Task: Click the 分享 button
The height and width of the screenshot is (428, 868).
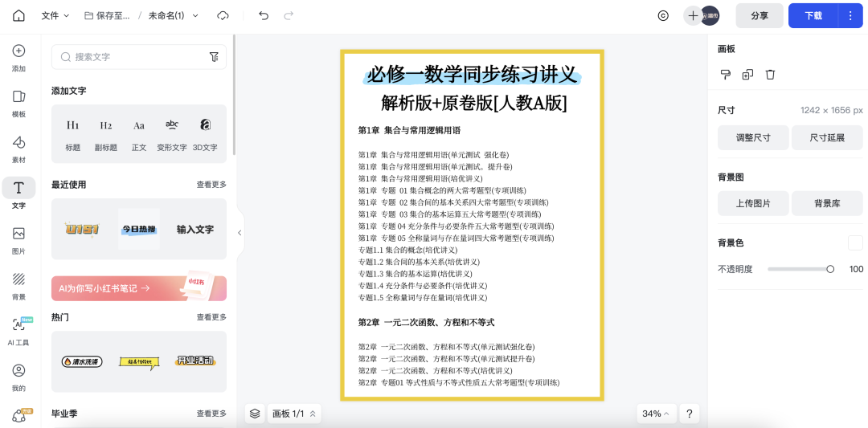Action: pos(759,15)
